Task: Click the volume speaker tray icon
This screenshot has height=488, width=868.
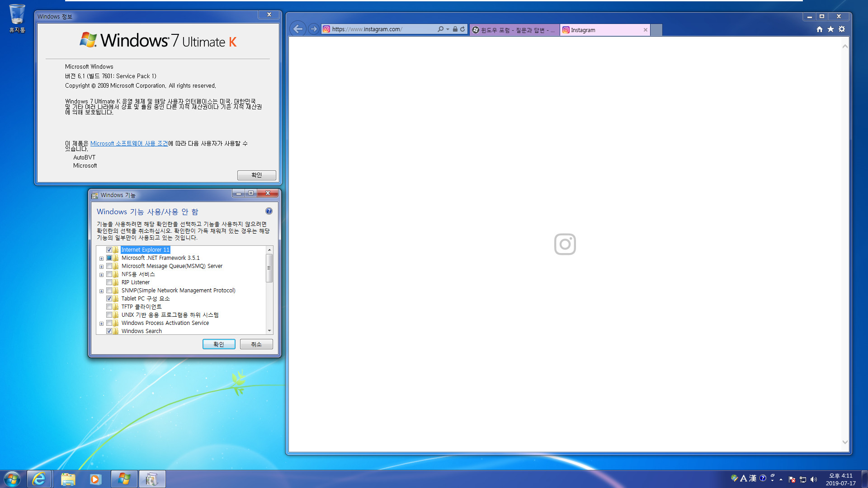Action: (x=814, y=479)
